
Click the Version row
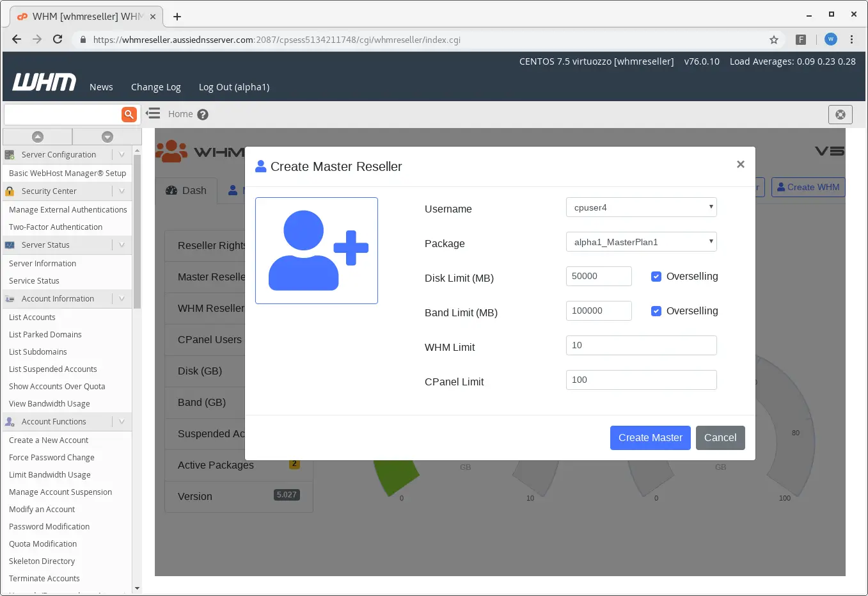coord(239,497)
